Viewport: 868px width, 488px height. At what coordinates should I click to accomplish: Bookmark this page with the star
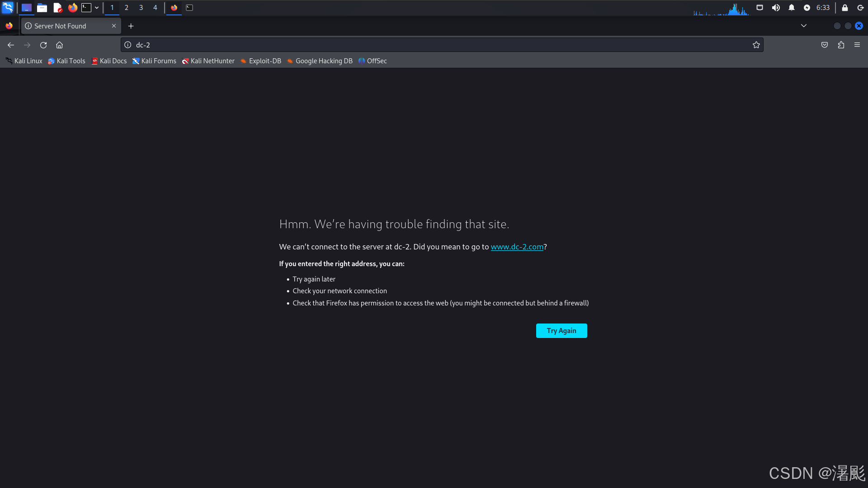pyautogui.click(x=756, y=45)
